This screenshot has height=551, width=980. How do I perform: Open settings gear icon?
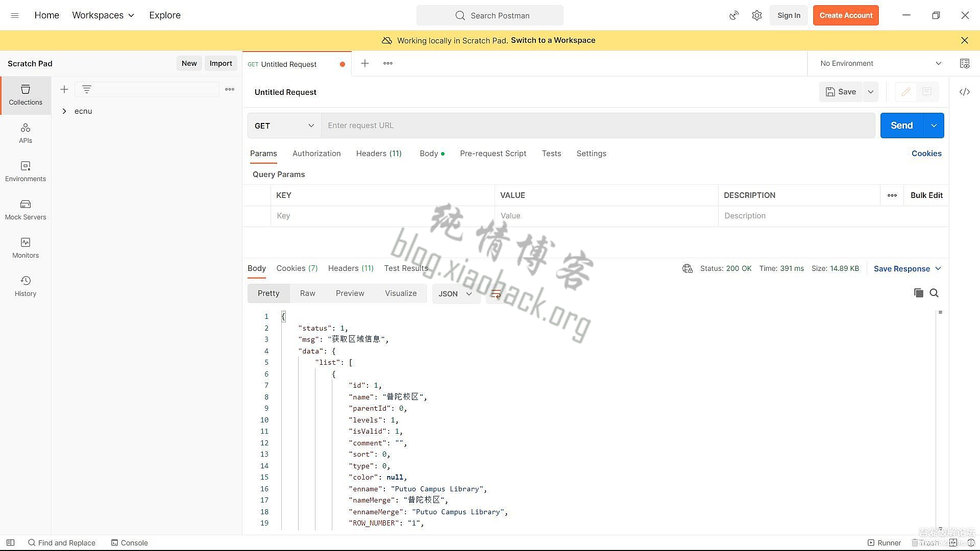(x=757, y=15)
